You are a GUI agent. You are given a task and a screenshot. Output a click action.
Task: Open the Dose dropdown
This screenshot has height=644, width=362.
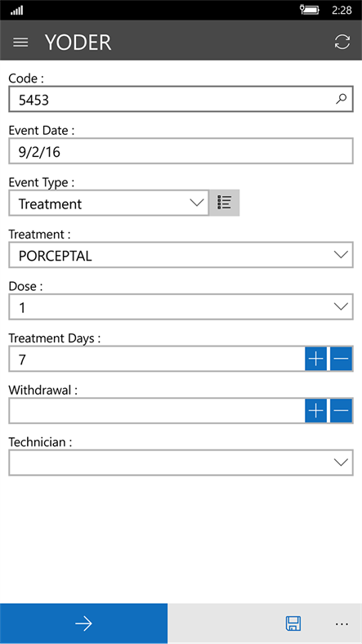(x=181, y=306)
